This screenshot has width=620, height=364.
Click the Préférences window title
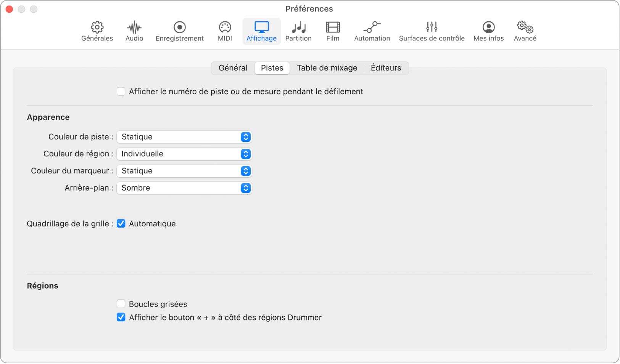309,9
